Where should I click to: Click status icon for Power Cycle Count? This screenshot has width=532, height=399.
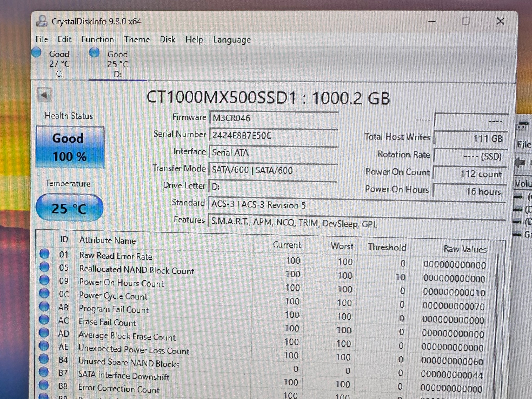click(x=44, y=293)
